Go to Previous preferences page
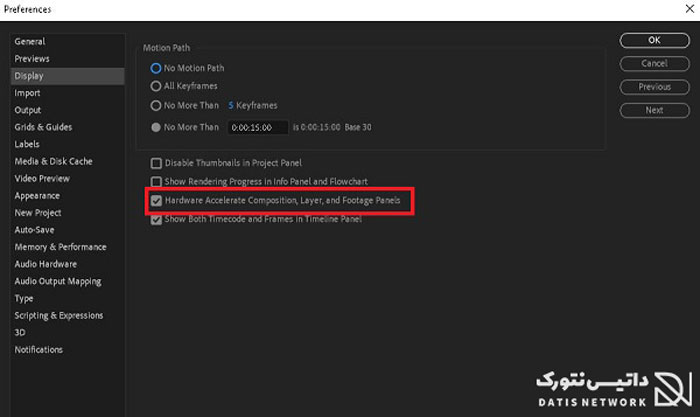Image resolution: width=700 pixels, height=417 pixels. point(654,87)
